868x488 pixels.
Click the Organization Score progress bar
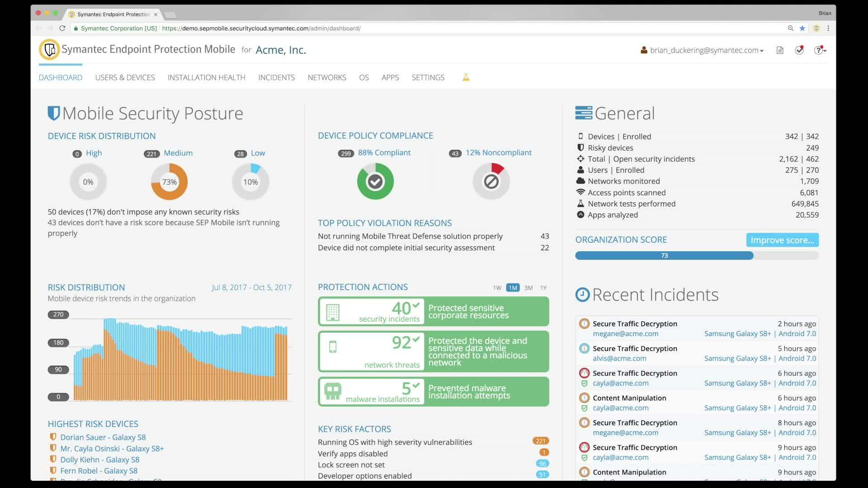tap(664, 255)
